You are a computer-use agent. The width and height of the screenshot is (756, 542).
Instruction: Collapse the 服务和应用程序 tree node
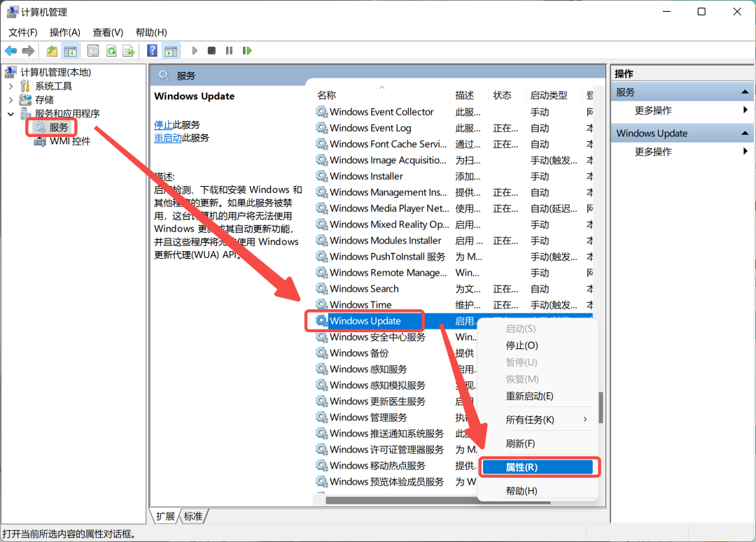click(10, 114)
